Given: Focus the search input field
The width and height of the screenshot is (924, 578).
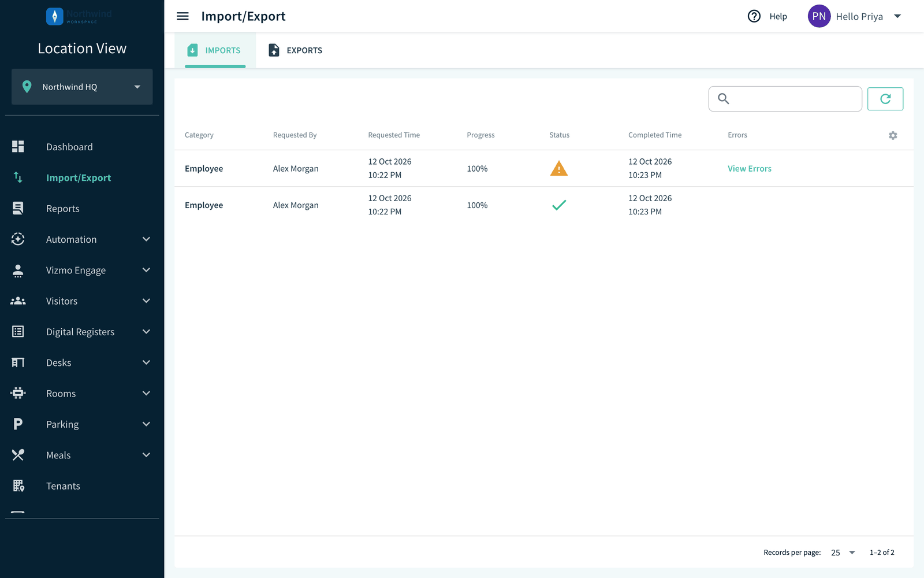Looking at the screenshot, I should click(785, 99).
